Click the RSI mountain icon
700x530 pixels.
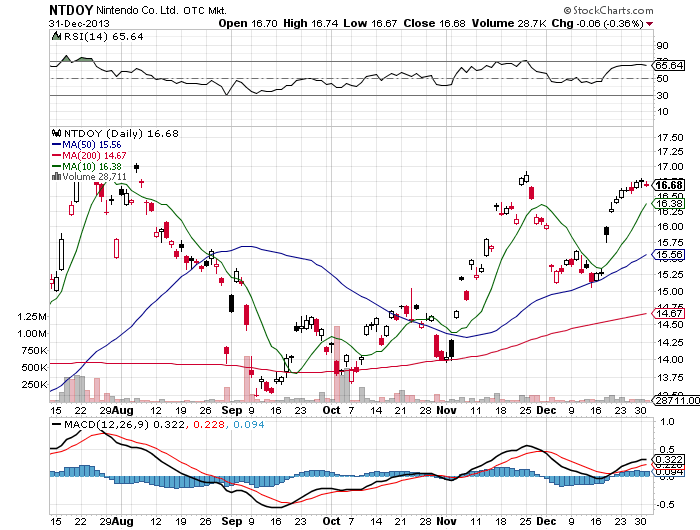point(56,36)
